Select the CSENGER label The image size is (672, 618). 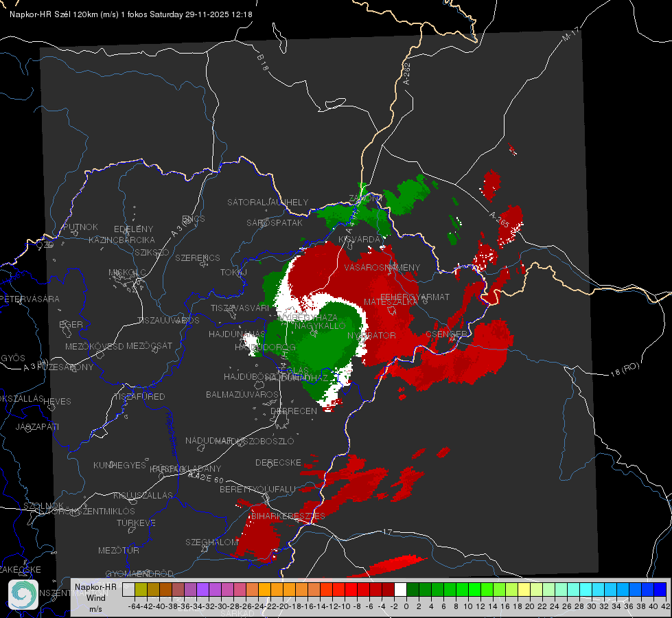pyautogui.click(x=446, y=334)
